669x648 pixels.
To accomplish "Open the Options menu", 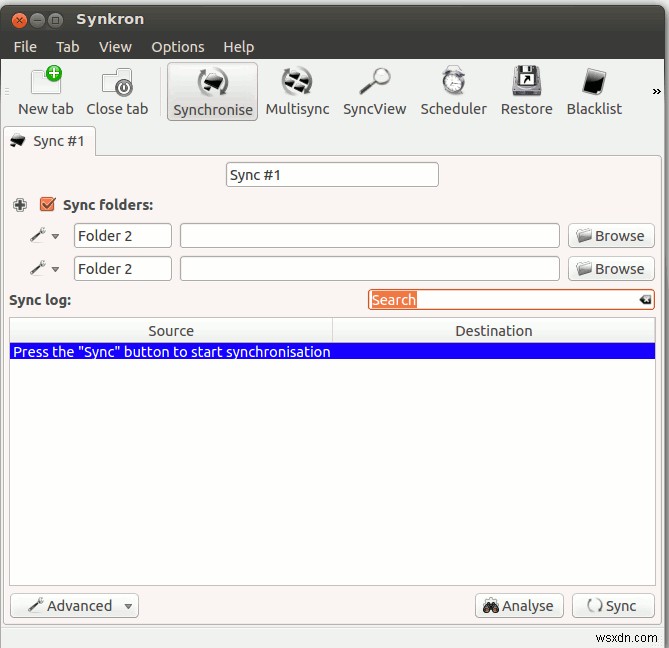I will coord(177,47).
